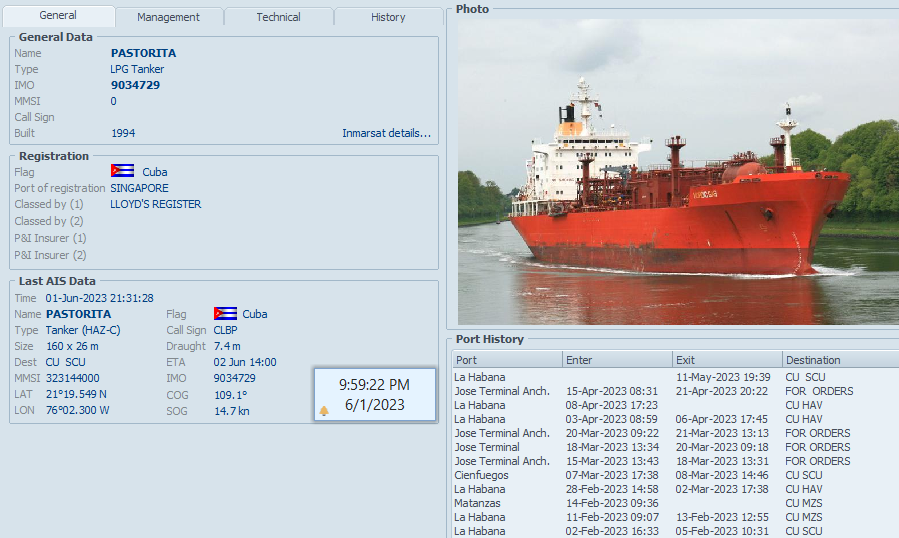
Task: Click the CU MZS destination in Matanzas row
Action: pyautogui.click(x=804, y=503)
